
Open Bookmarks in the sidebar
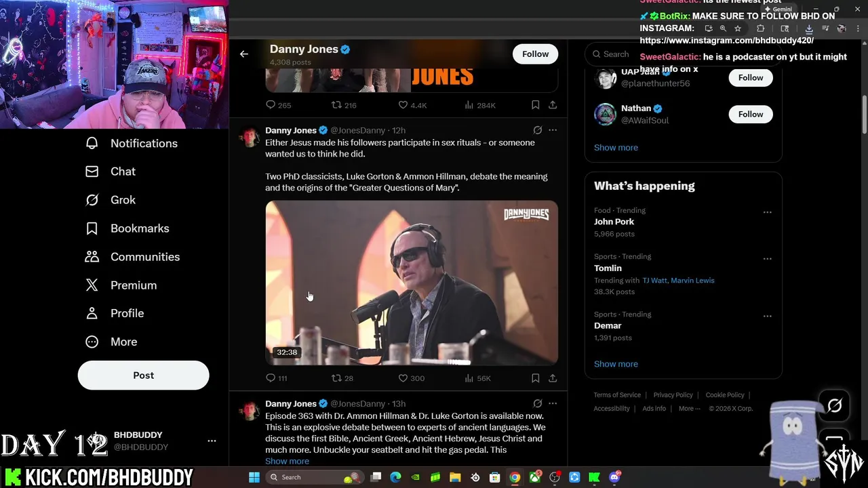(x=127, y=228)
